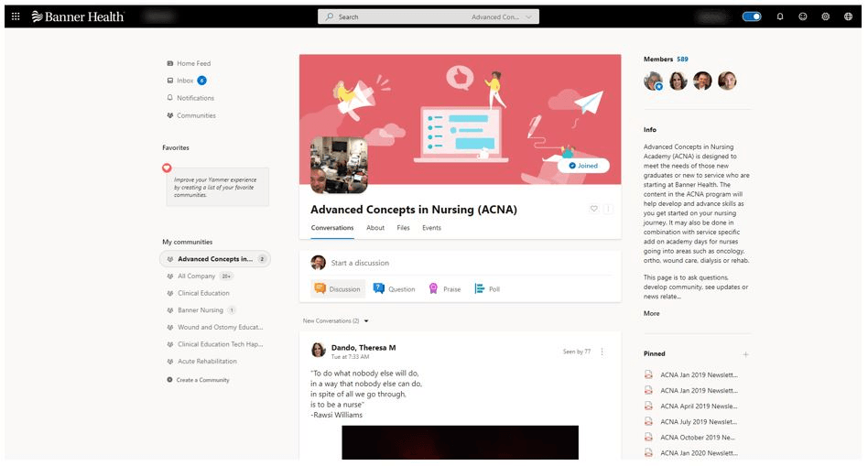Select Discussion post type
This screenshot has height=466, width=868.
tap(338, 289)
